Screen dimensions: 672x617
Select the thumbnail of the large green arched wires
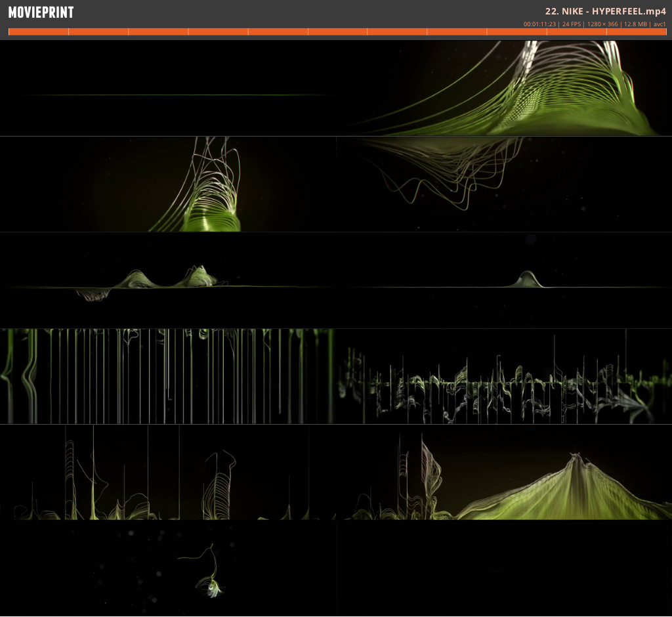(x=504, y=89)
